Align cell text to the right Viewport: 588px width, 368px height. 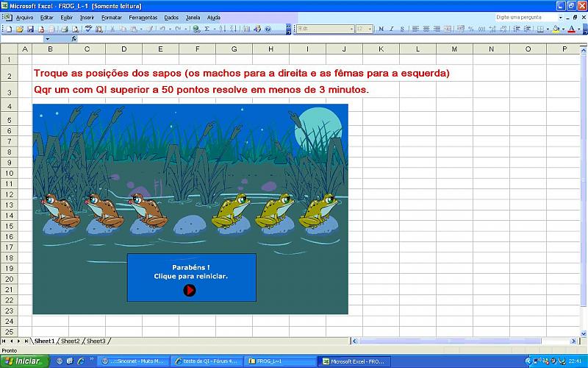pos(437,29)
